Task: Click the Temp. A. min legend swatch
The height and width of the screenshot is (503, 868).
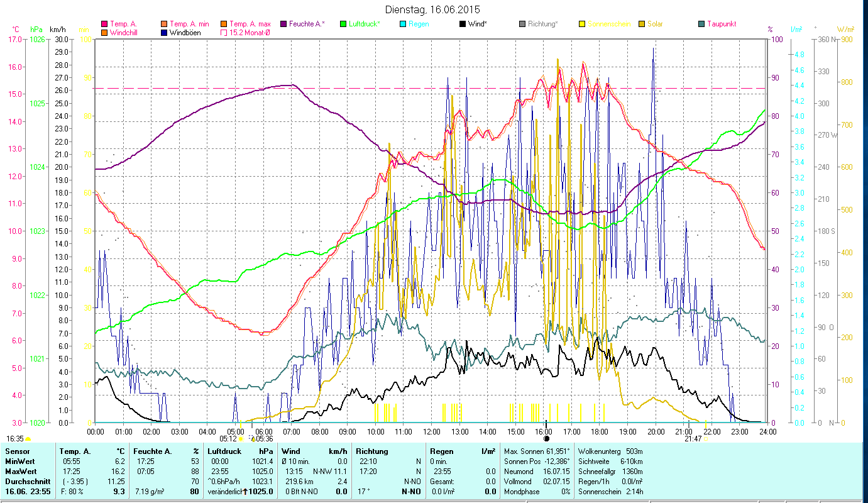Action: coord(163,24)
